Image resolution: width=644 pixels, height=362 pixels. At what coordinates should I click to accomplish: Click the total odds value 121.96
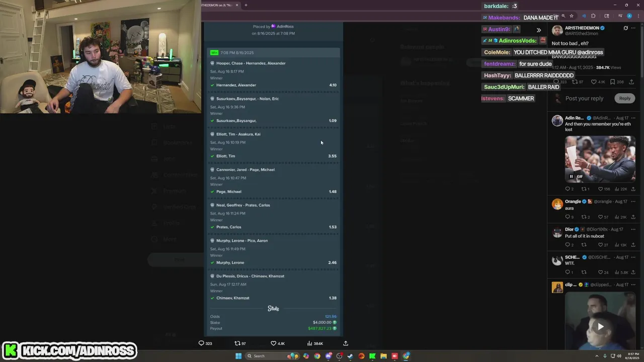click(331, 316)
